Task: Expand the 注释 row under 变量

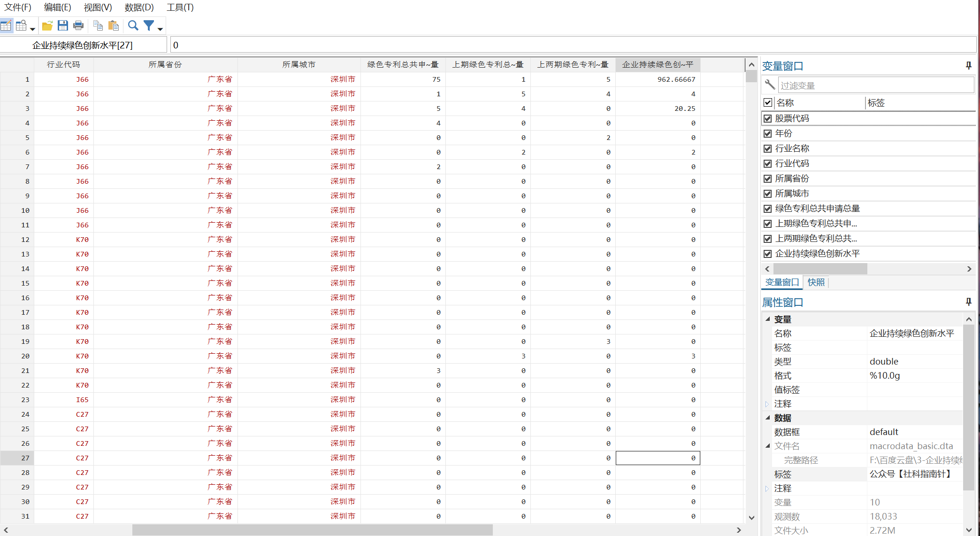Action: (x=767, y=404)
